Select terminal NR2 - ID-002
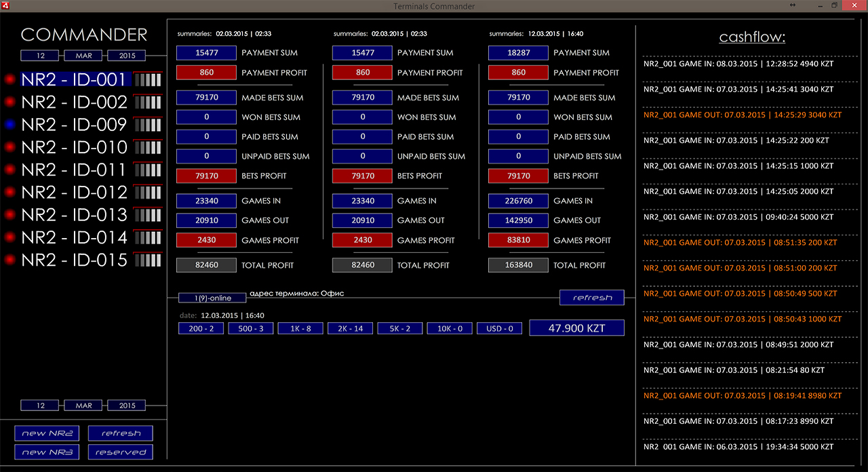 tap(75, 102)
